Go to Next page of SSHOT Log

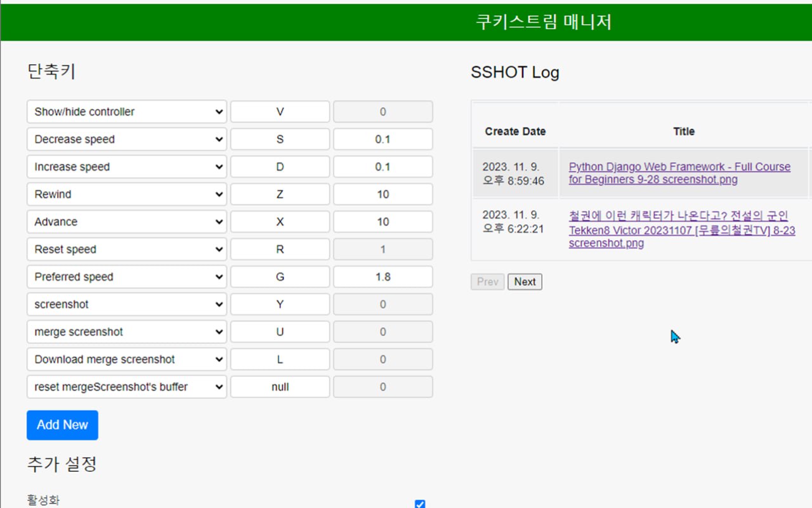525,282
